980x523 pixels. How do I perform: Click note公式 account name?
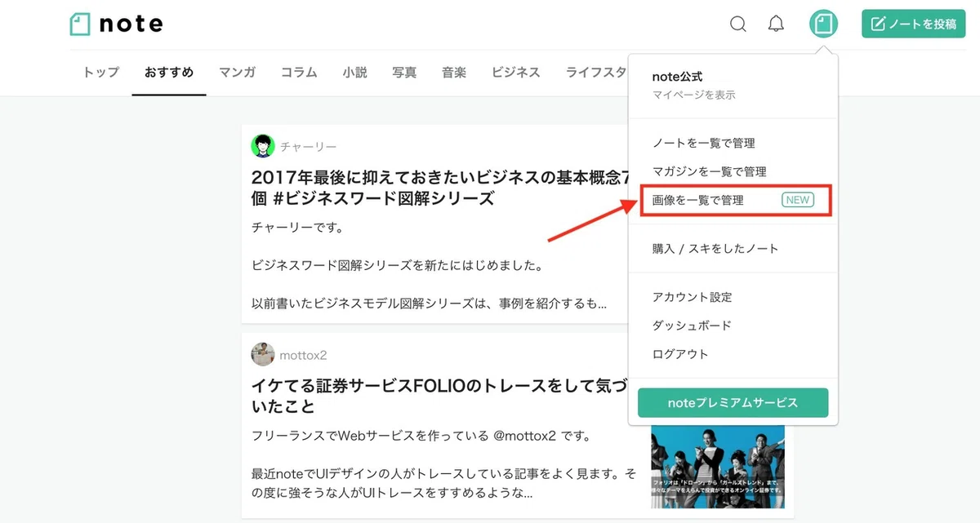click(677, 77)
